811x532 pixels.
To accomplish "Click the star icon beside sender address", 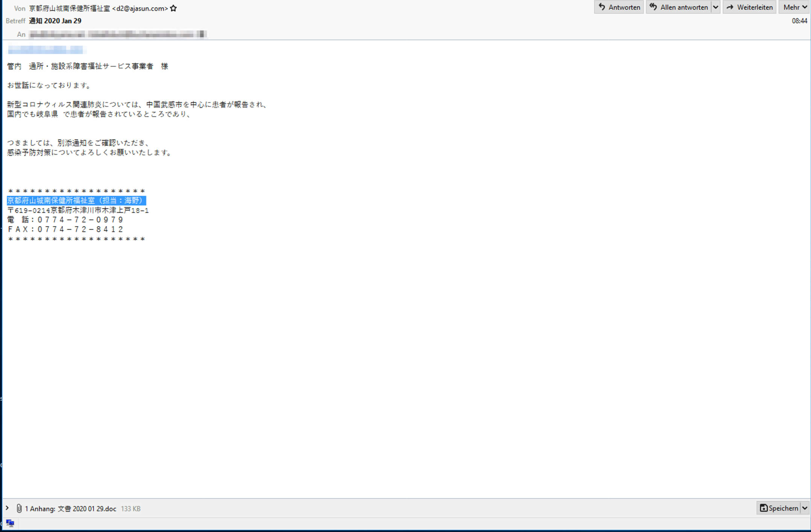I will click(173, 8).
